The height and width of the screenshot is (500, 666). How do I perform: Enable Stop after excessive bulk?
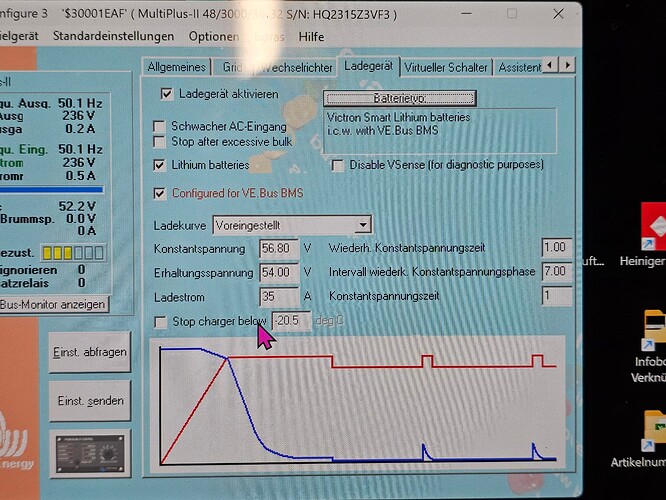click(159, 141)
